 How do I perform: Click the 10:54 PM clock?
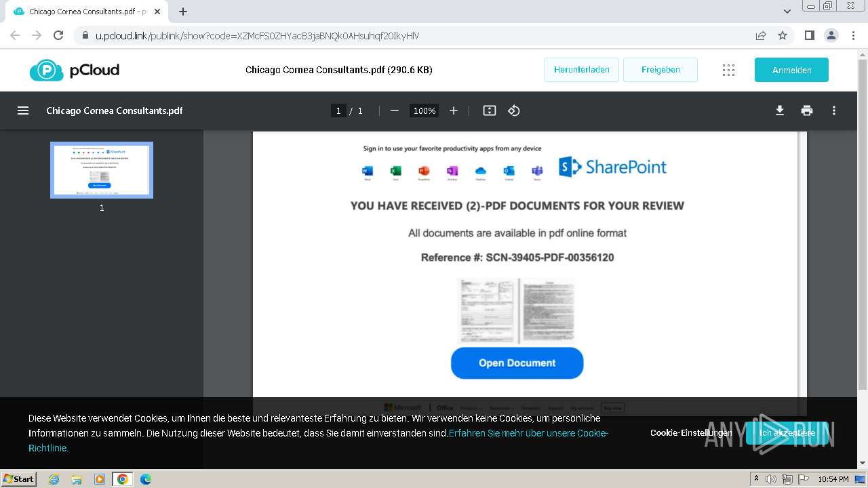[x=833, y=479]
